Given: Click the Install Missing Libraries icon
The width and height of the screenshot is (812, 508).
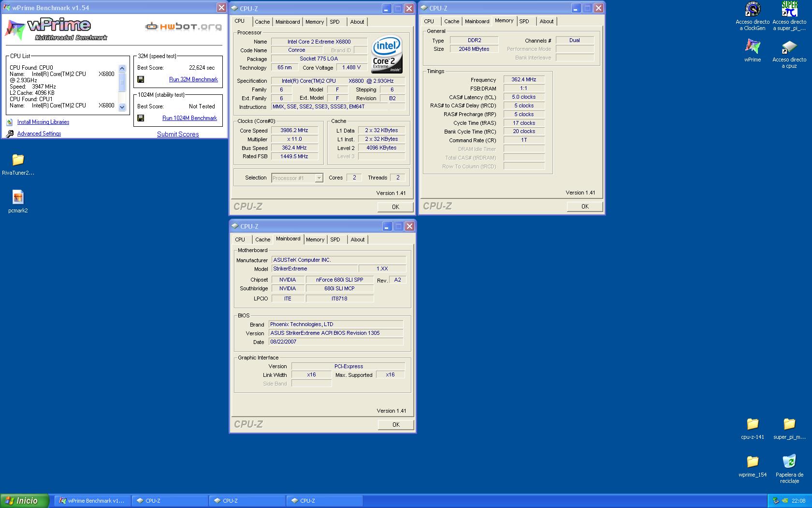Looking at the screenshot, I should point(10,122).
